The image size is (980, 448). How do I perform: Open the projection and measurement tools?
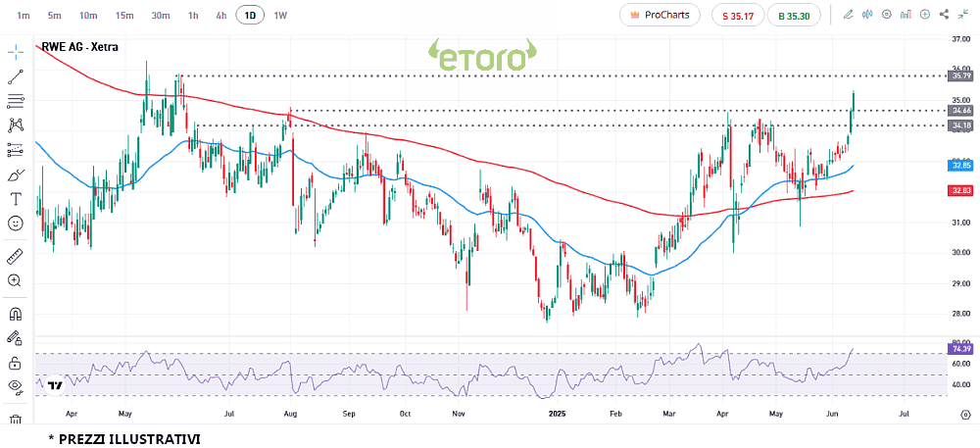point(16,150)
